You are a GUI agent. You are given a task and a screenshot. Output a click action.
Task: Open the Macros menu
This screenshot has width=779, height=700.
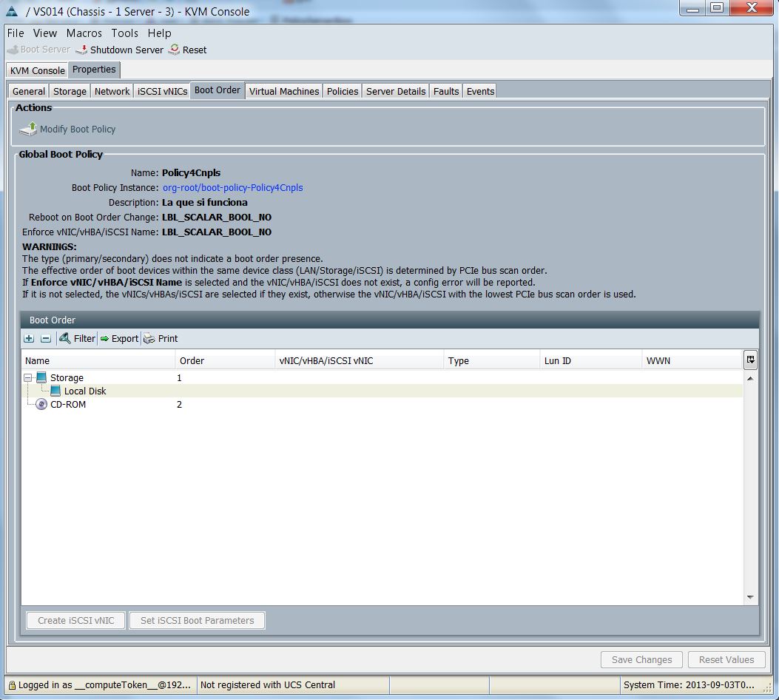pos(84,33)
